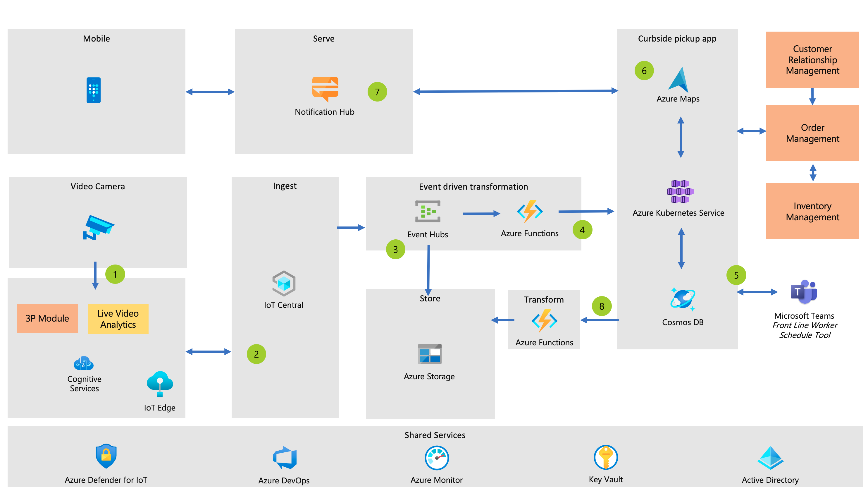Click the IoT Edge label
This screenshot has width=868, height=491.
pos(159,408)
